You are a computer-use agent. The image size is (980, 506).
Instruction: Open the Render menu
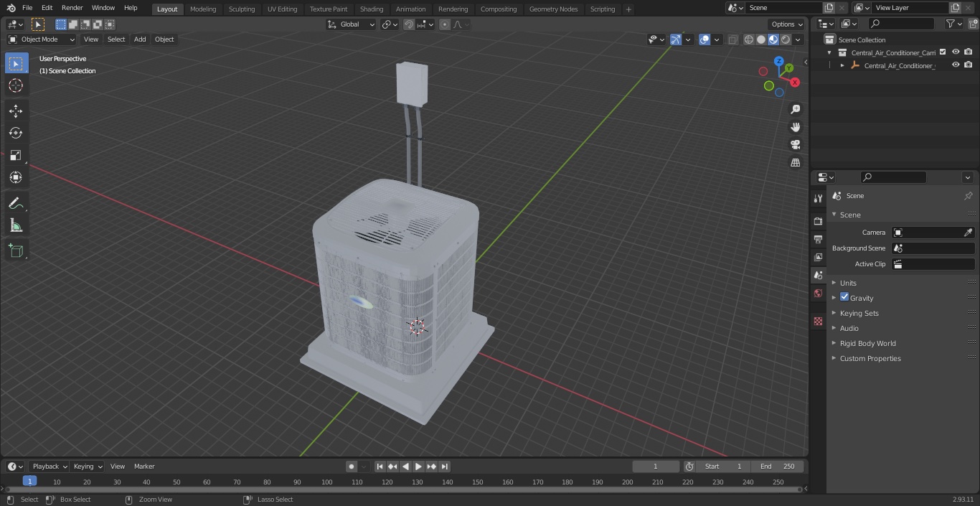72,8
